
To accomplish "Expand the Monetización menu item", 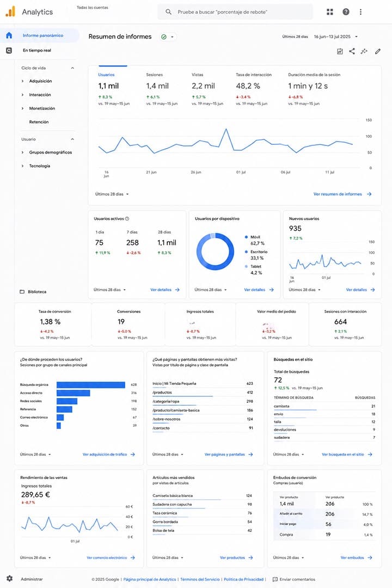I will click(x=22, y=108).
